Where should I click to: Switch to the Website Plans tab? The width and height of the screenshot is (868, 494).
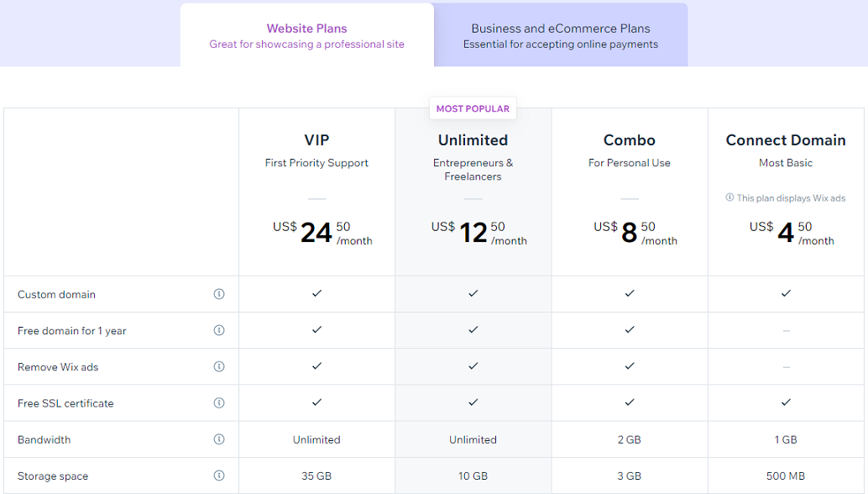click(306, 35)
